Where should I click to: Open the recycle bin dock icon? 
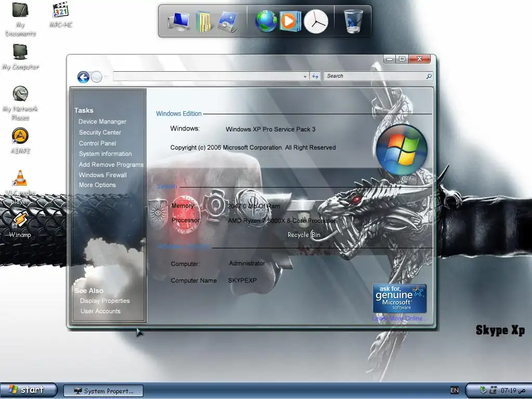tap(353, 21)
